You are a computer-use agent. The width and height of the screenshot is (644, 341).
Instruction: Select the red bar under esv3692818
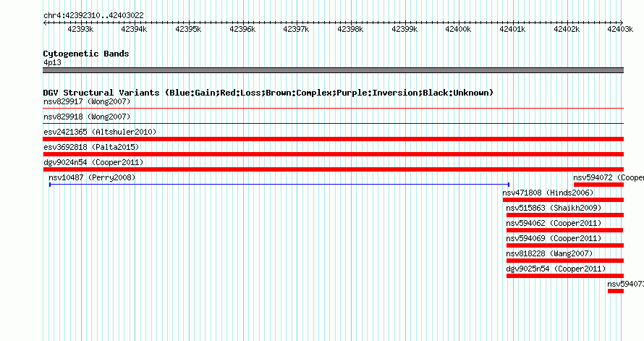[333, 154]
